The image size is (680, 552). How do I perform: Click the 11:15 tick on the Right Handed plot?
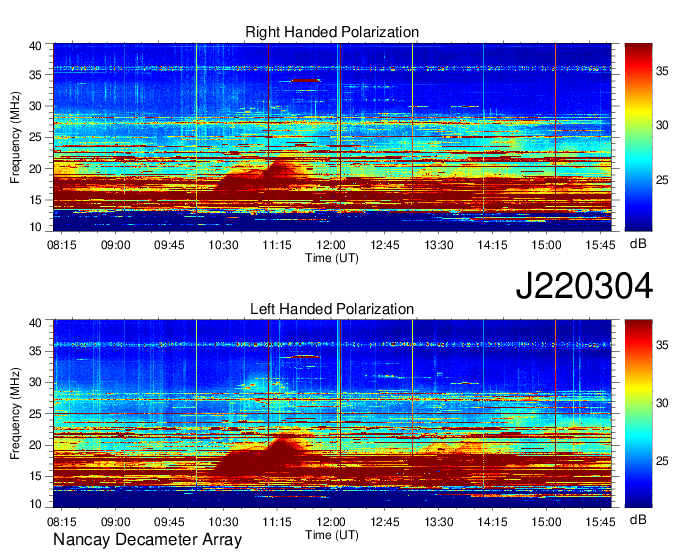coord(277,245)
